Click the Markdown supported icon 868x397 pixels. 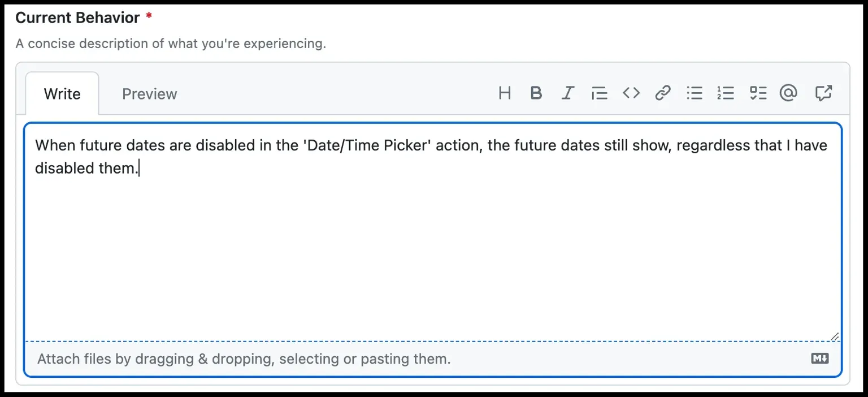820,358
